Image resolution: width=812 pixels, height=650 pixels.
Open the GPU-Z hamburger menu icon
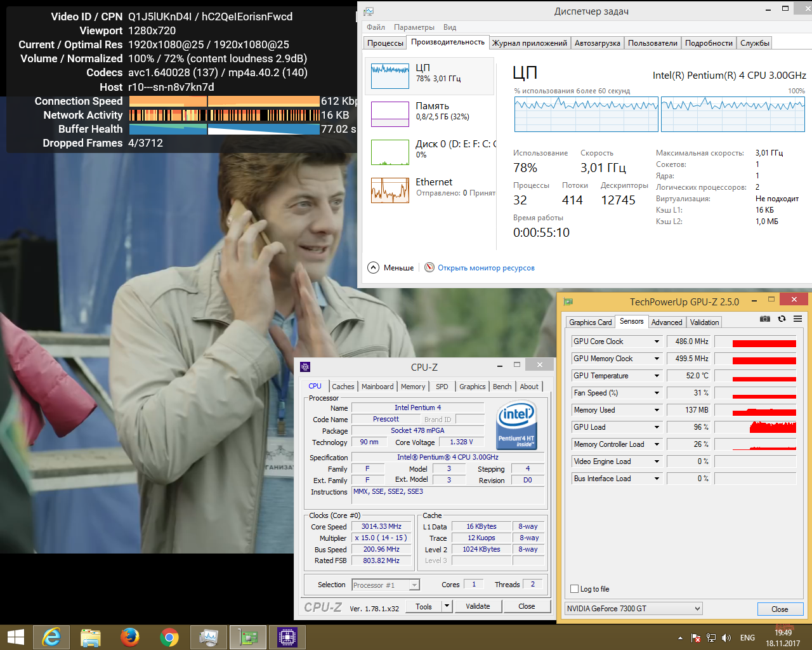(x=797, y=319)
